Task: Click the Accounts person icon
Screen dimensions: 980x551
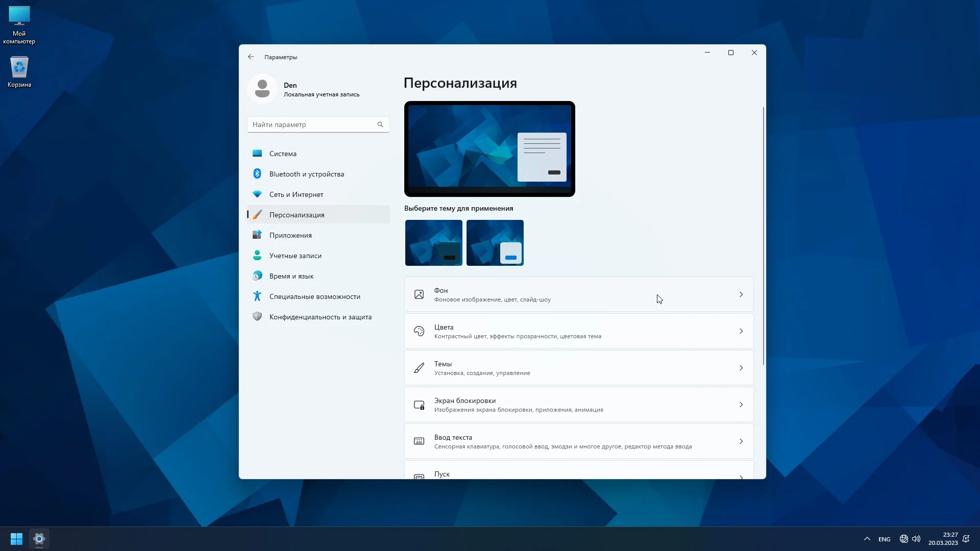Action: pyautogui.click(x=257, y=256)
